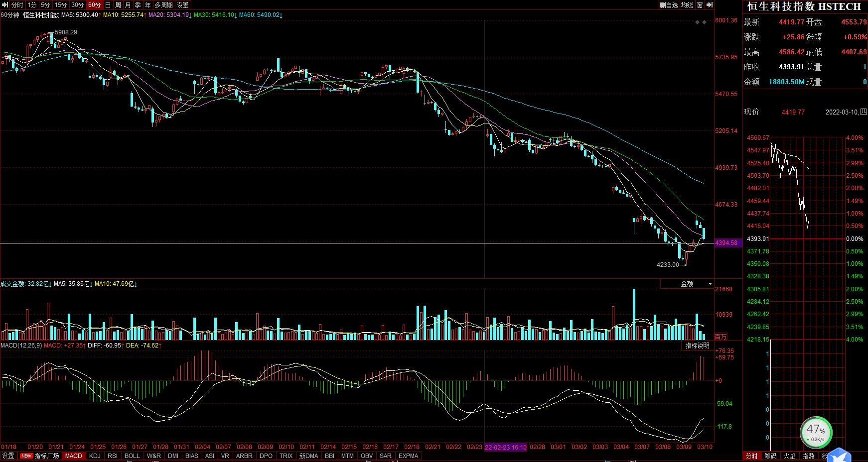
Task: Select the 筹码 tab in the right panel
Action: tap(770, 456)
